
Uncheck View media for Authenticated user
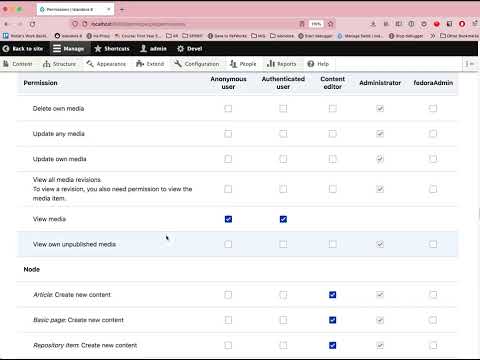coord(283,219)
